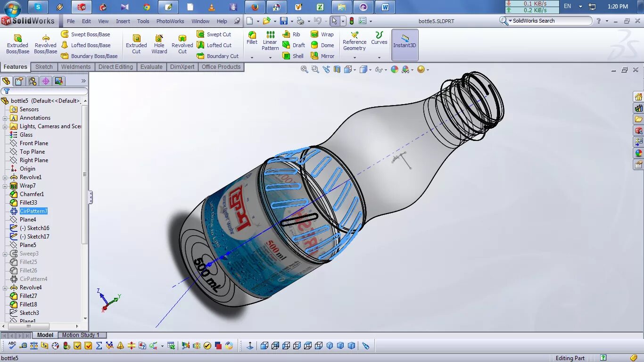Toggle Instant3D mode
The image size is (644, 362).
(x=405, y=44)
